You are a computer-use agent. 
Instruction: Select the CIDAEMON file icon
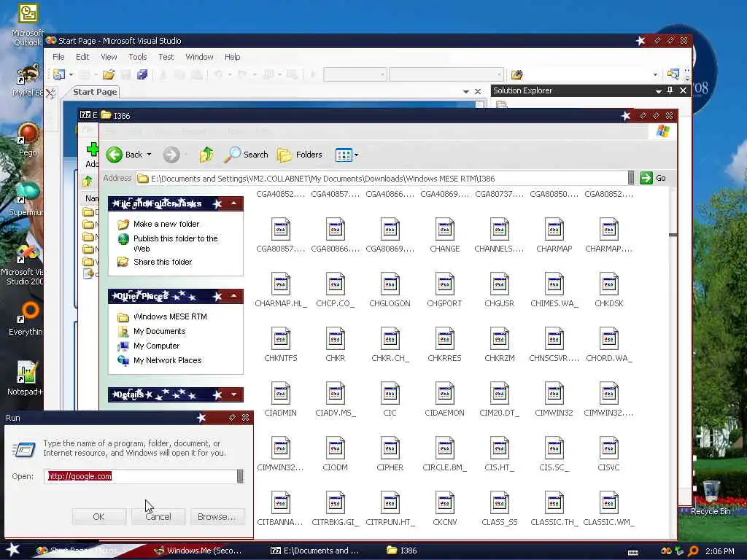tap(444, 393)
